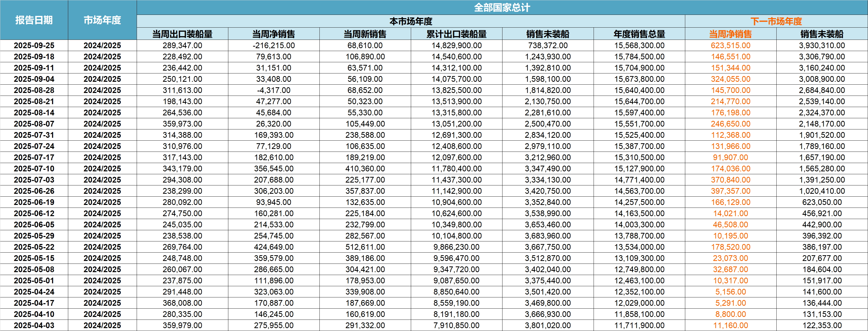The width and height of the screenshot is (868, 331).
Task: Select the cell showing 7,910,850.00
Action: click(456, 326)
